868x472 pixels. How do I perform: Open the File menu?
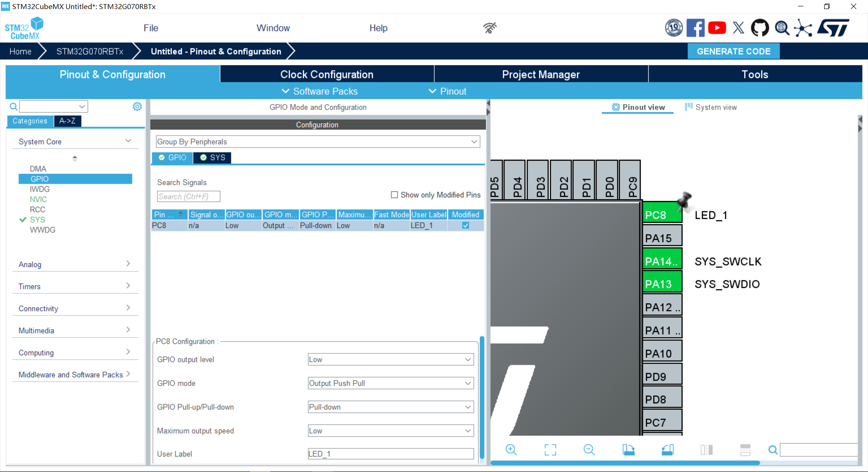151,28
